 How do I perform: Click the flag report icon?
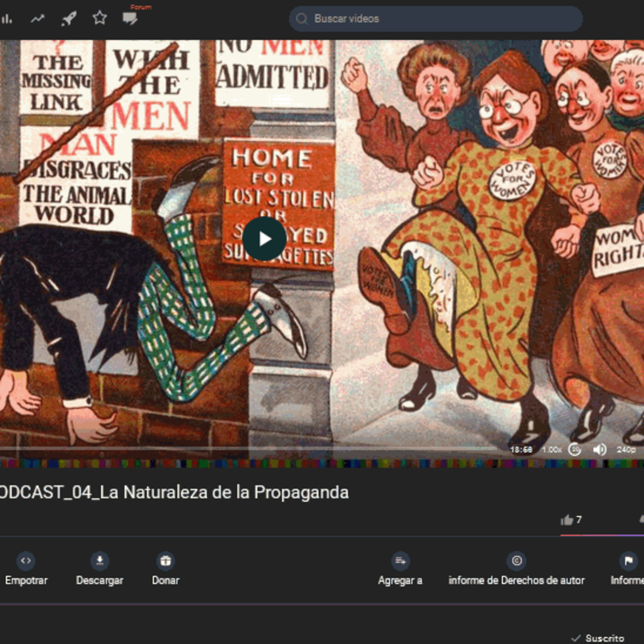coord(628,561)
